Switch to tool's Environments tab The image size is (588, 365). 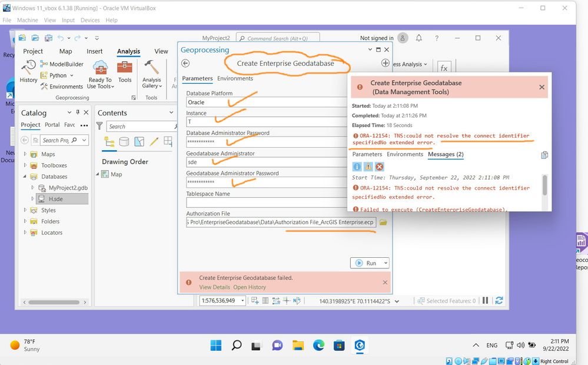(x=235, y=78)
